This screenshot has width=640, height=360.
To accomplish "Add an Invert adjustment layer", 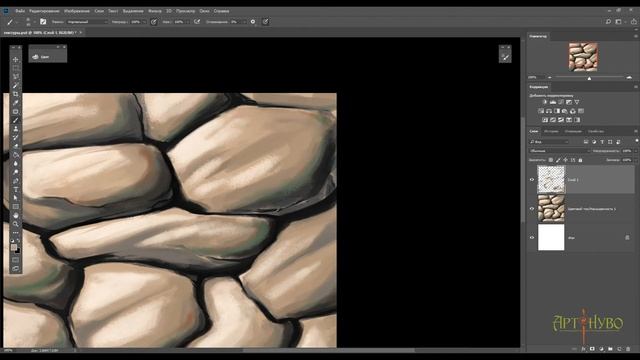I will tap(545, 120).
